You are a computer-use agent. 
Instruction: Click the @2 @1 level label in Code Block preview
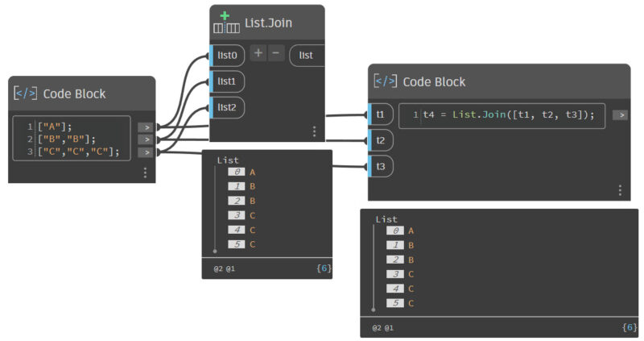pos(383,328)
